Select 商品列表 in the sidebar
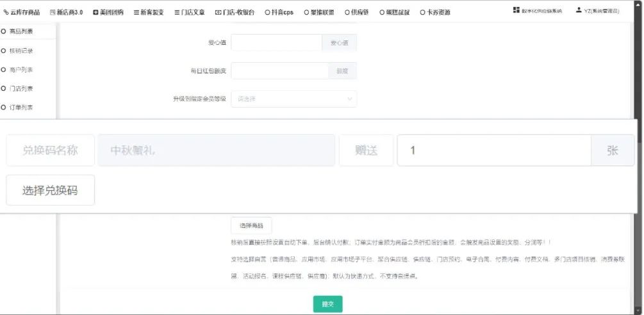The height and width of the screenshot is (315, 644). tap(17, 31)
